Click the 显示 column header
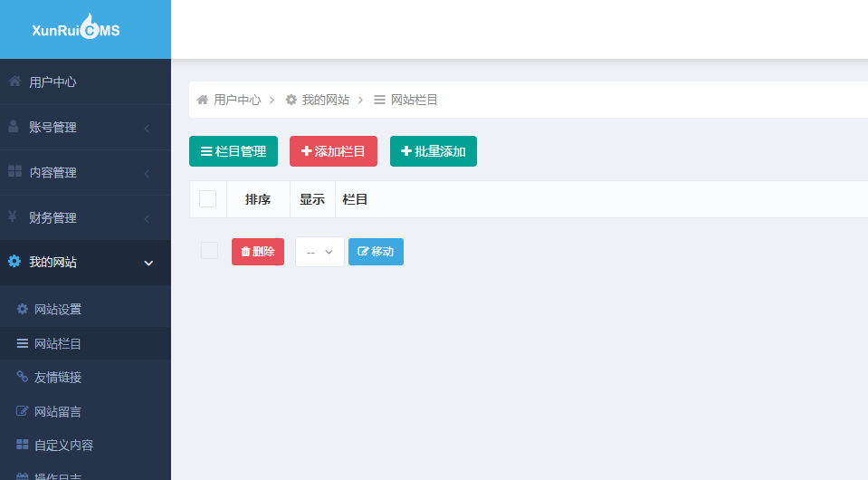This screenshot has height=480, width=868. click(312, 199)
